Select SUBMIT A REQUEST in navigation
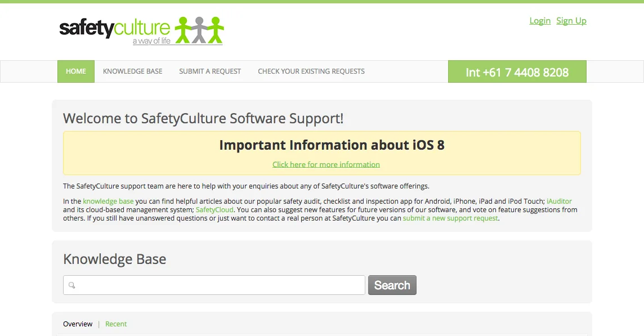Screen dimensions: 644x336 [210, 71]
